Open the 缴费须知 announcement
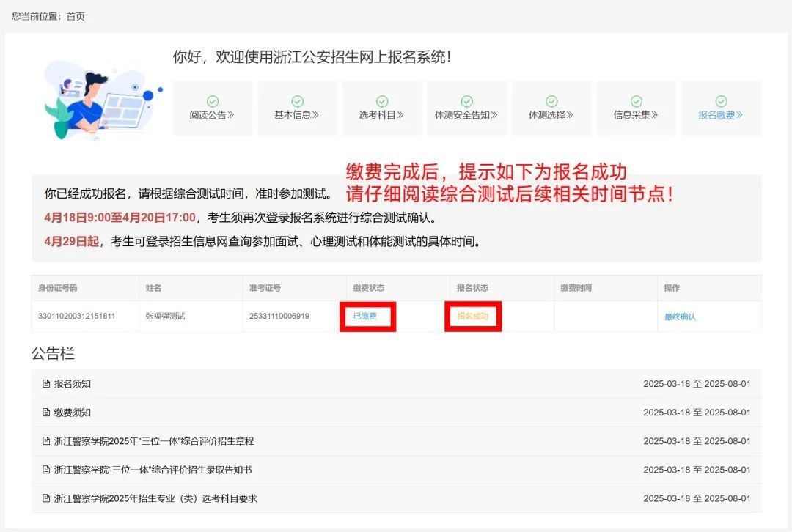This screenshot has height=532, width=792. coord(73,413)
